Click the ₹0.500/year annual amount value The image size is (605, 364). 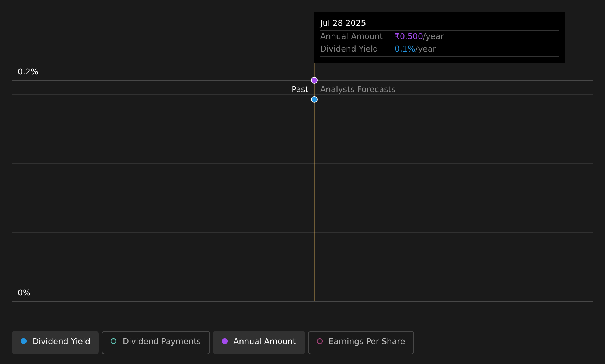point(419,36)
